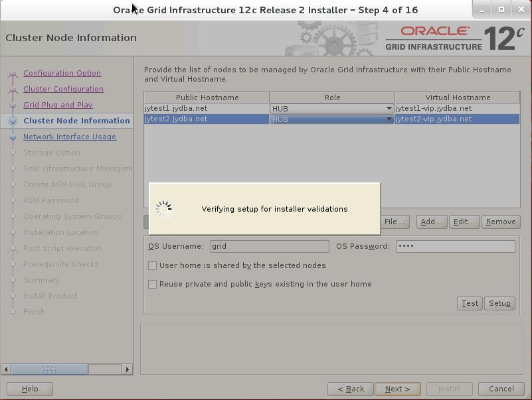Screen dimensions: 532x400
Task: Click the Operating System Groups step
Action: click(72, 216)
